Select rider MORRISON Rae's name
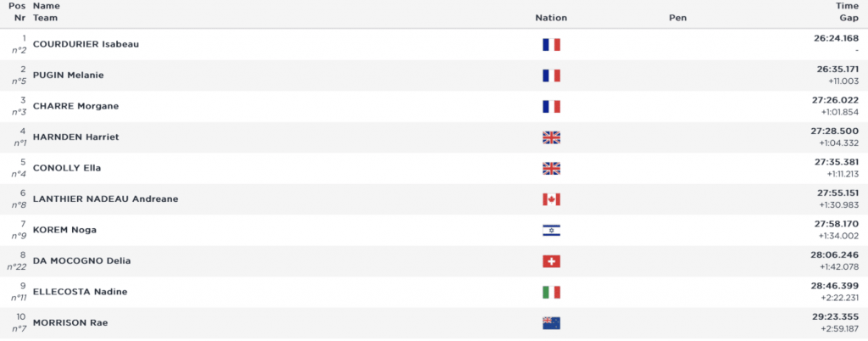Image resolution: width=868 pixels, height=341 pixels. (70, 322)
